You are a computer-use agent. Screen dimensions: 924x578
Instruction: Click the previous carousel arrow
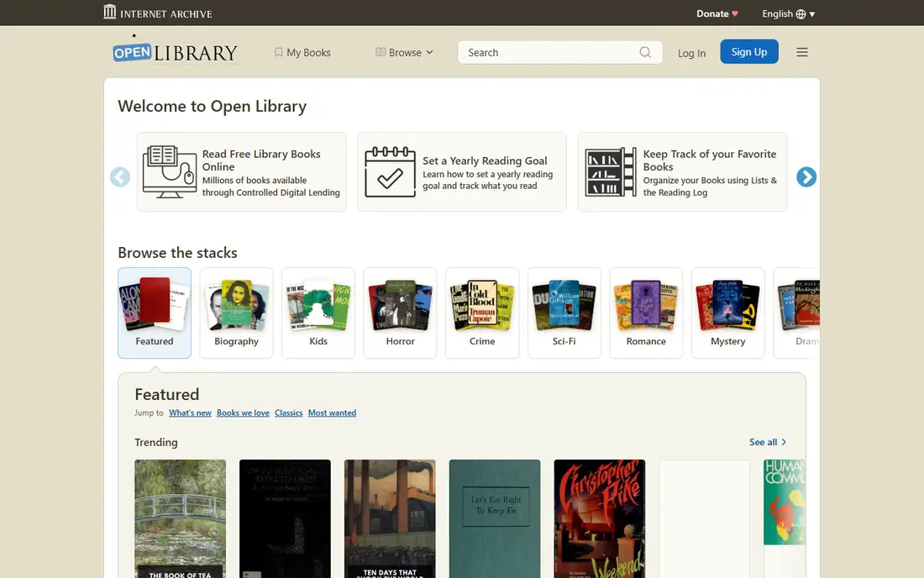coord(120,176)
